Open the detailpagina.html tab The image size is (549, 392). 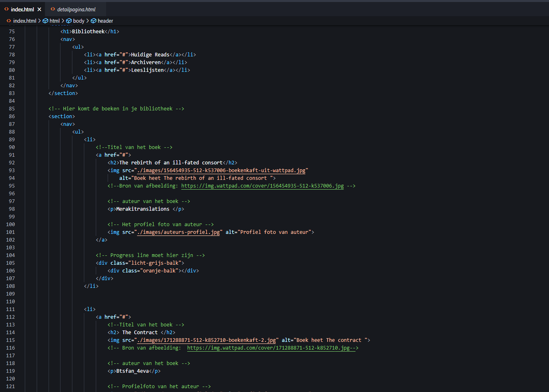pos(76,9)
